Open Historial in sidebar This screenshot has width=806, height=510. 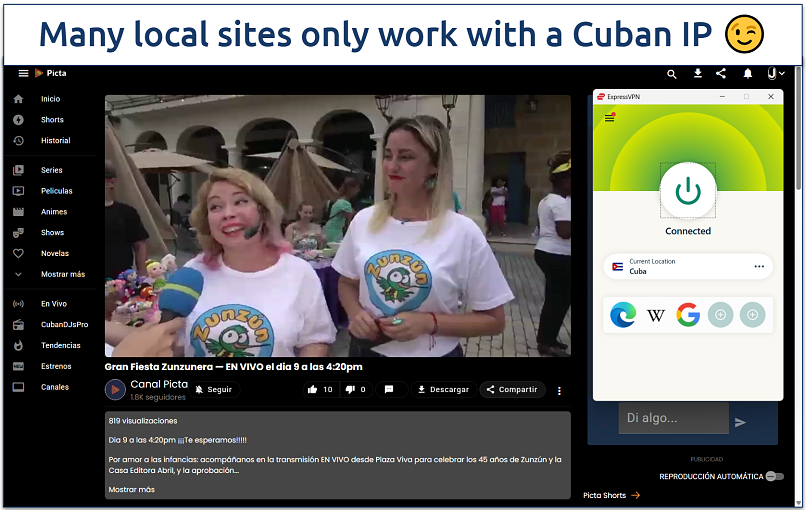pyautogui.click(x=56, y=140)
